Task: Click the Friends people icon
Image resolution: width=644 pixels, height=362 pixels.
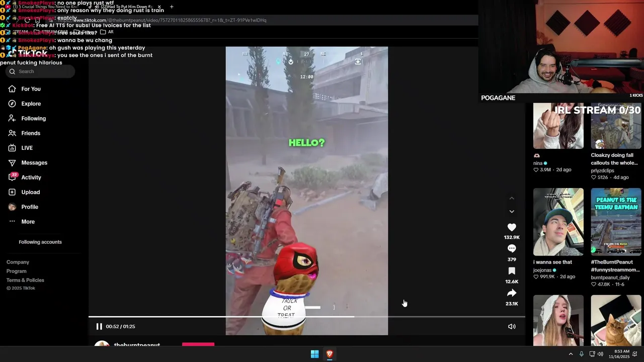Action: (12, 133)
